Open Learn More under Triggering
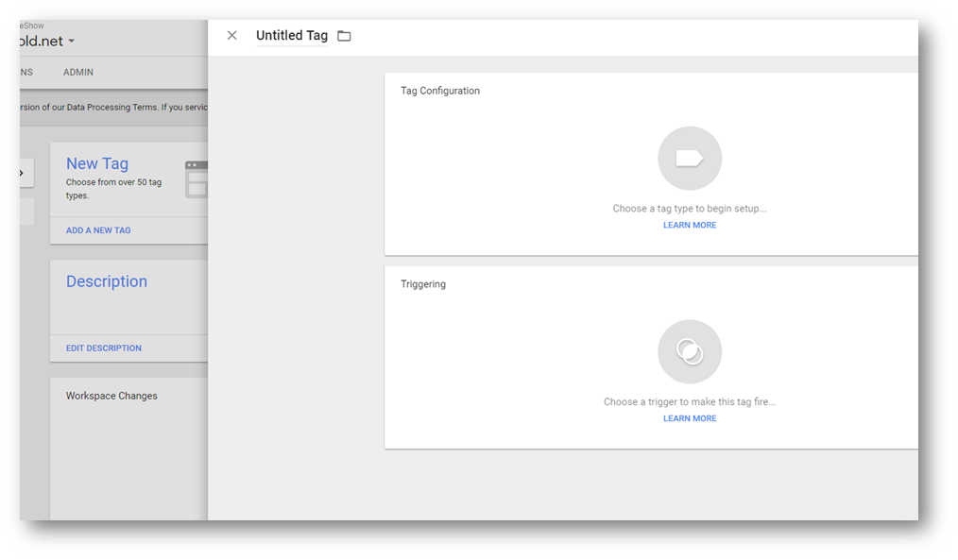The image size is (958, 560). (690, 418)
